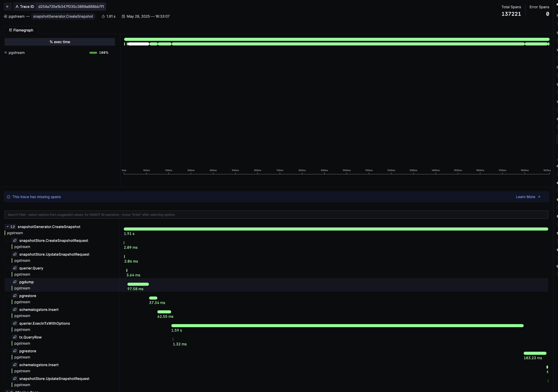Click the leaf icon beside querier.ExecInTxWithOptions
The image size is (558, 392).
pyautogui.click(x=15, y=323)
